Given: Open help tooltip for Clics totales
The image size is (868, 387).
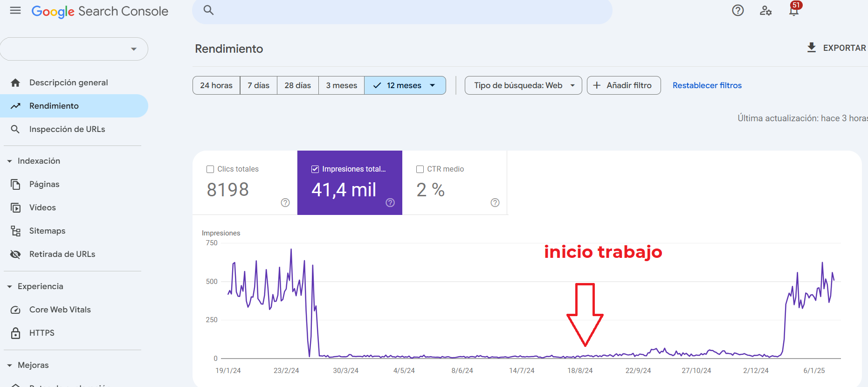Looking at the screenshot, I should pos(285,202).
